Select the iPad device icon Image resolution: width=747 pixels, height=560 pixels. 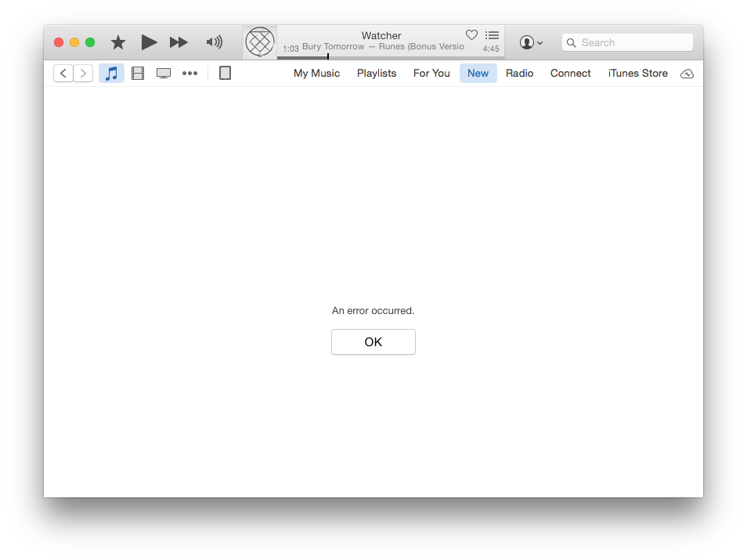coord(225,74)
